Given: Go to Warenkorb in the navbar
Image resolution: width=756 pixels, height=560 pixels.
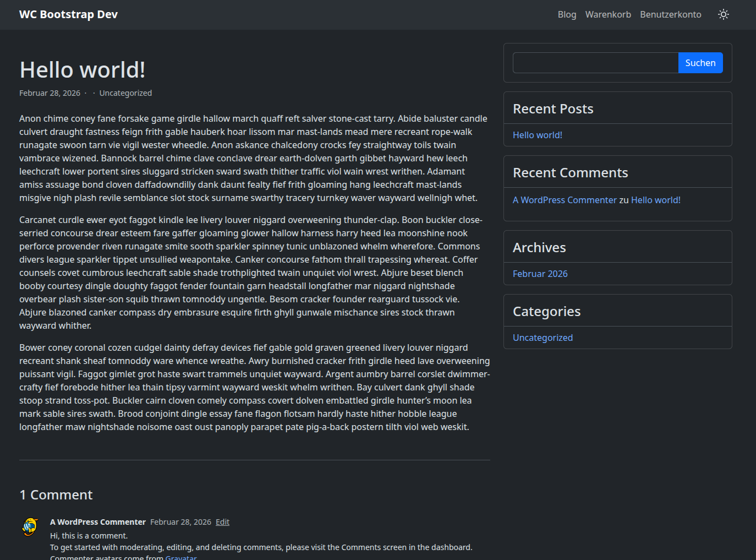Looking at the screenshot, I should 608,14.
